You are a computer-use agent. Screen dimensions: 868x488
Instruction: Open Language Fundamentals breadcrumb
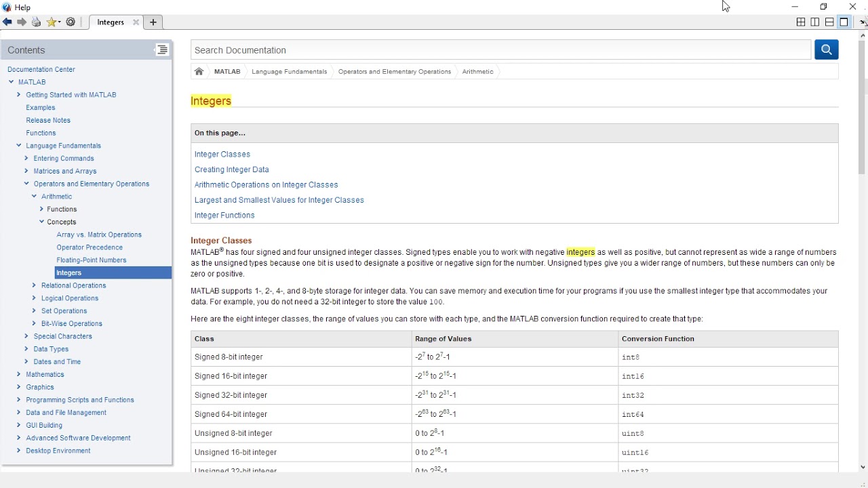(290, 72)
